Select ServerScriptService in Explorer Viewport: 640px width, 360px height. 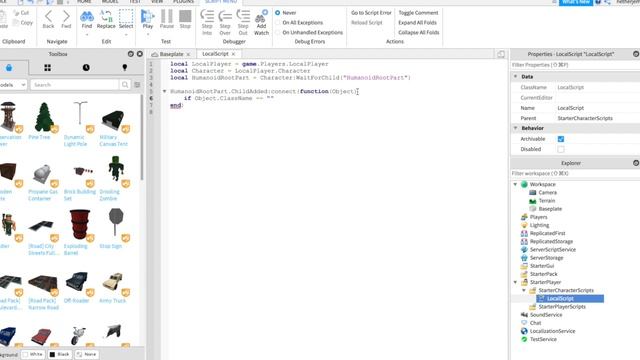click(x=552, y=250)
